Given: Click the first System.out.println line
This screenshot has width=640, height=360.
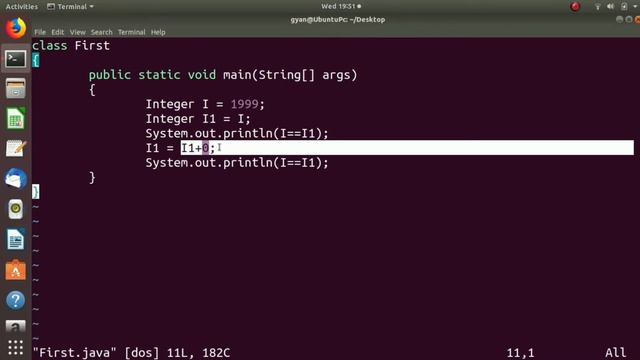Looking at the screenshot, I should tap(237, 133).
